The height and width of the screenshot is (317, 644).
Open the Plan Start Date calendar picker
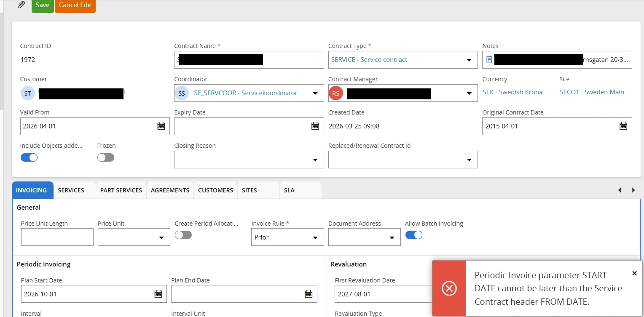(x=158, y=294)
